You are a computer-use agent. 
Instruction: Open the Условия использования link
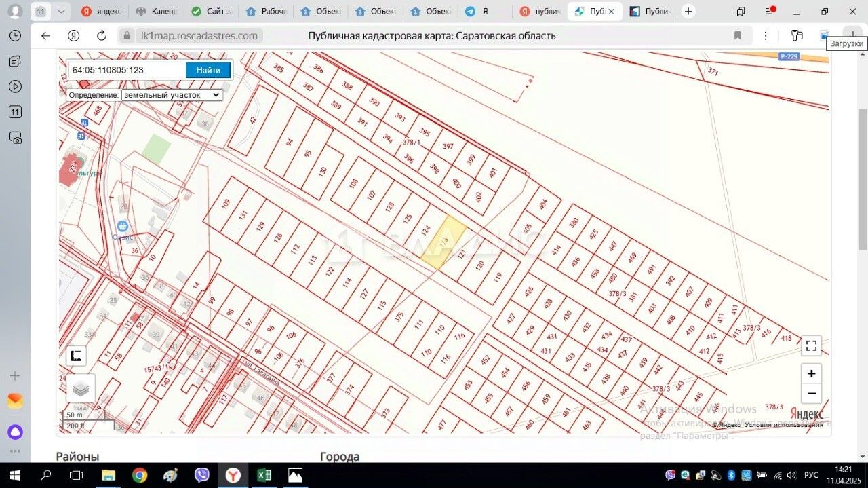(784, 425)
